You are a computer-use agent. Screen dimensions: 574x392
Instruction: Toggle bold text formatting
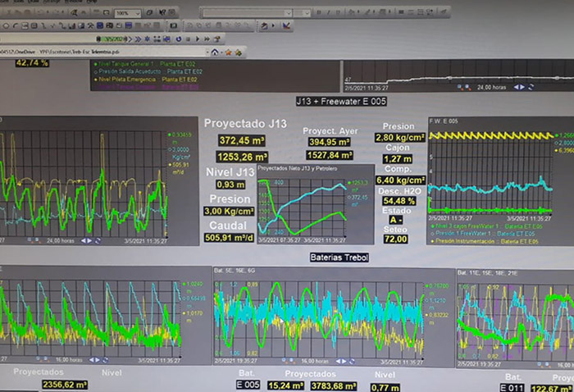point(319,13)
